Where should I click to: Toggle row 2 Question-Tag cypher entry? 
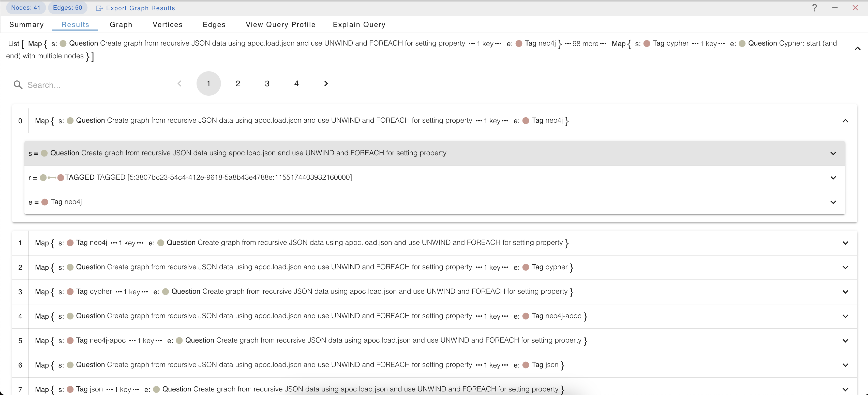845,267
